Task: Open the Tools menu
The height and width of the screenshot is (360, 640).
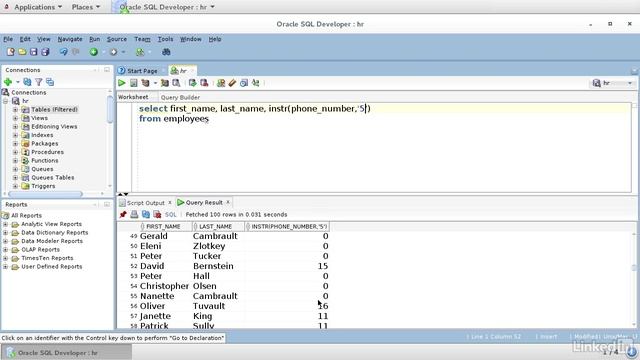Action: pyautogui.click(x=165, y=39)
